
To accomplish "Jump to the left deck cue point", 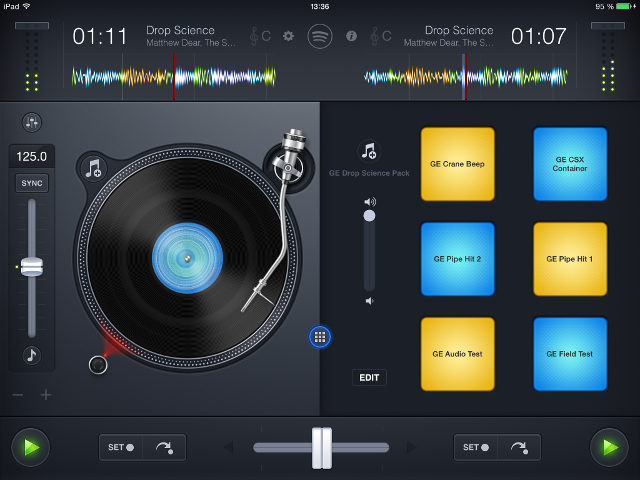I will coord(164,447).
